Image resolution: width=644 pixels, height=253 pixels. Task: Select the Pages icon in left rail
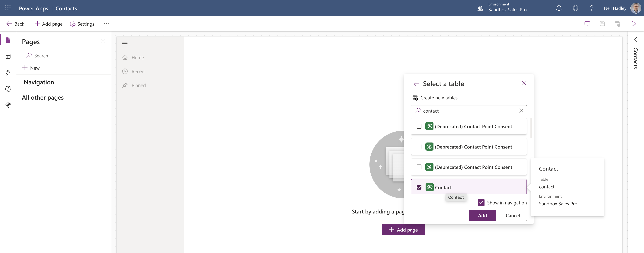(8, 40)
